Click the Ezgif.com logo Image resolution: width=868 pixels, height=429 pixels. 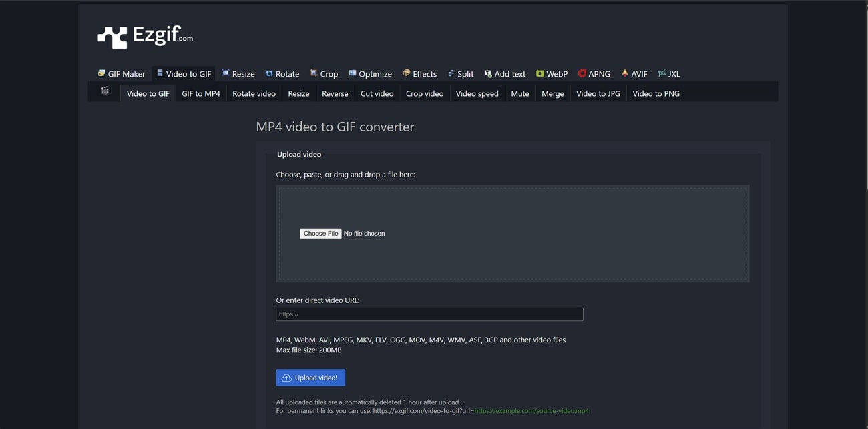[145, 37]
